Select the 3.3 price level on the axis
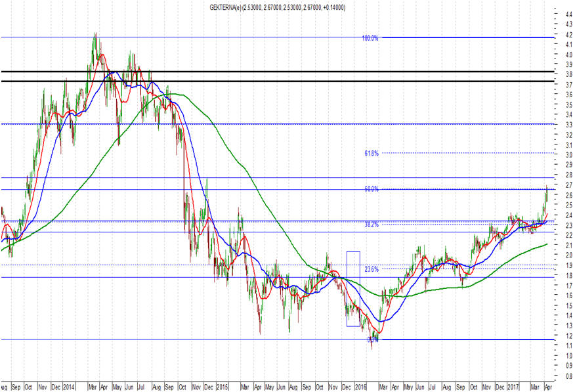The height and width of the screenshot is (392, 575). (569, 125)
